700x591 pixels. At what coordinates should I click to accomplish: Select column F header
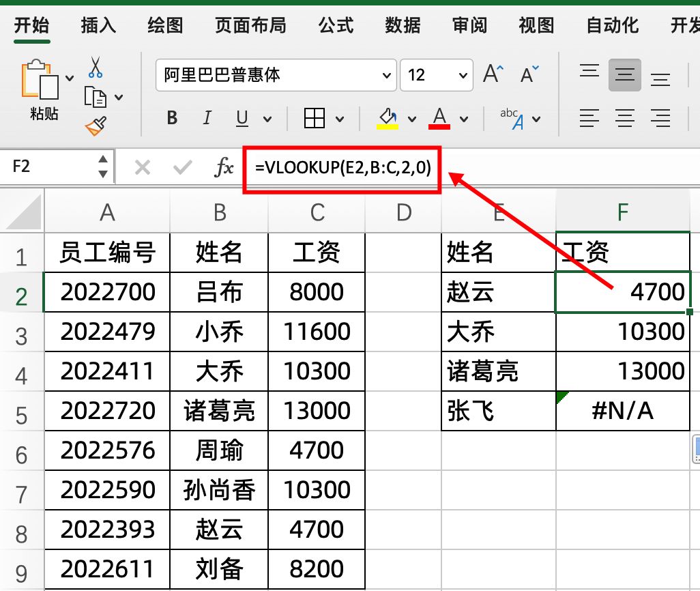(x=623, y=212)
